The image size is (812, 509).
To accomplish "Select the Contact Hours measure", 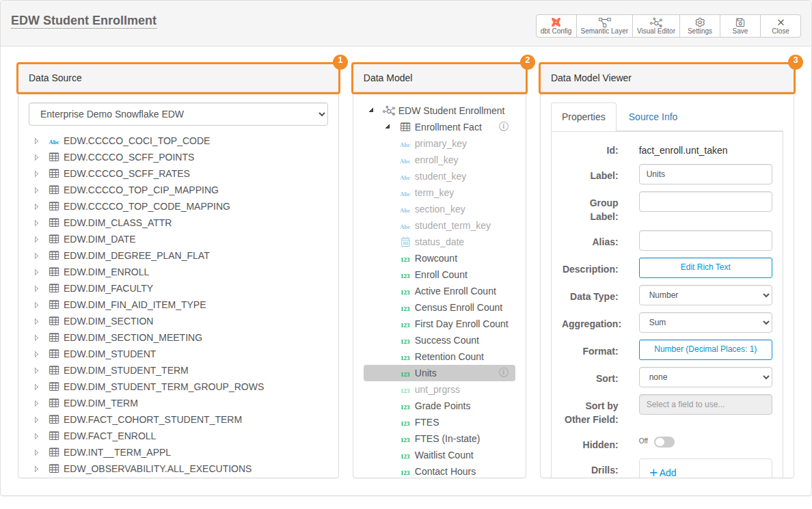I will (x=445, y=471).
